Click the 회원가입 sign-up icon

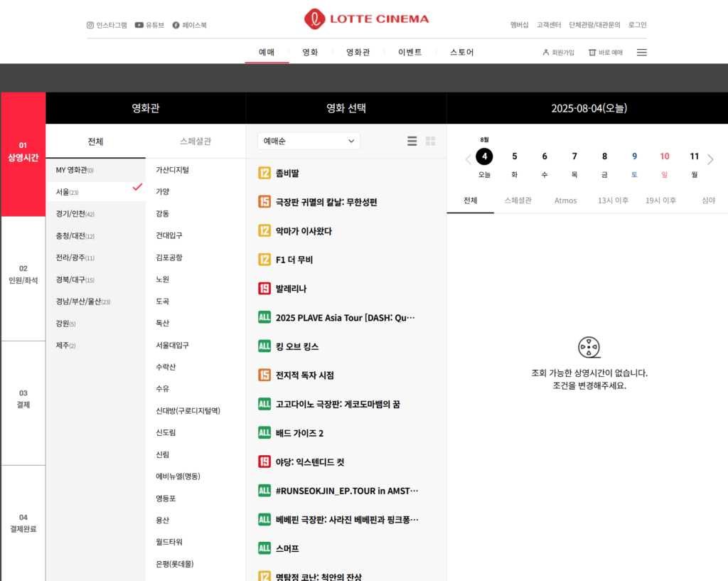[546, 53]
